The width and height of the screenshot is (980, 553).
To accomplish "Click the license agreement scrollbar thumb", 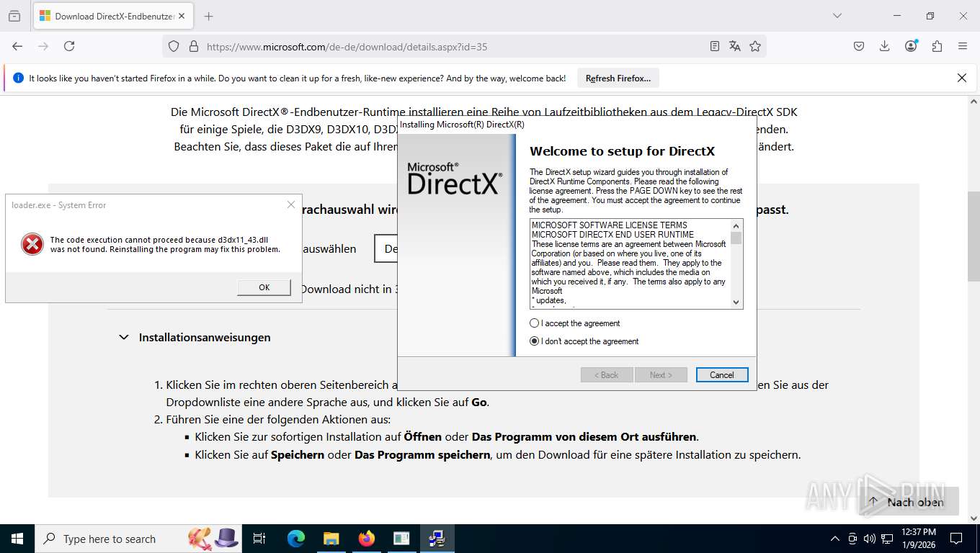I will coord(736,238).
